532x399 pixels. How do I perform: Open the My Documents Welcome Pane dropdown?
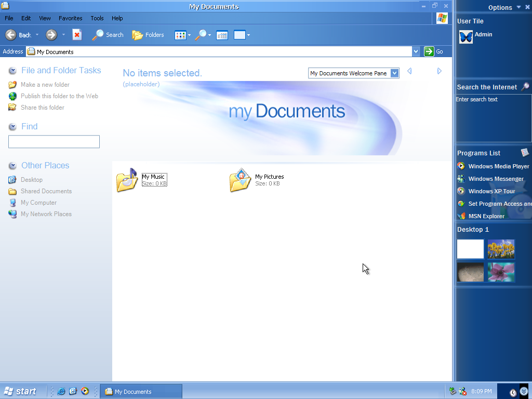click(x=394, y=73)
